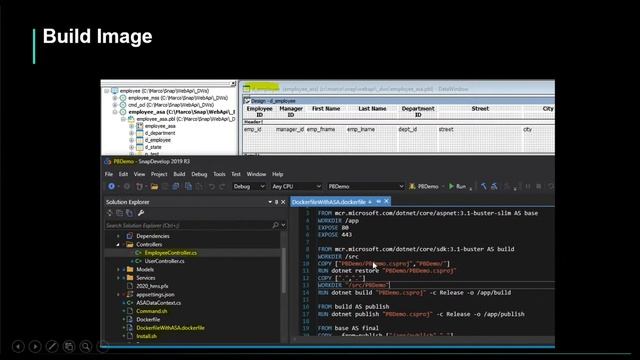Expand the d_employee node in PowerBuilder tree
The height and width of the screenshot is (360, 640).
tap(131, 140)
